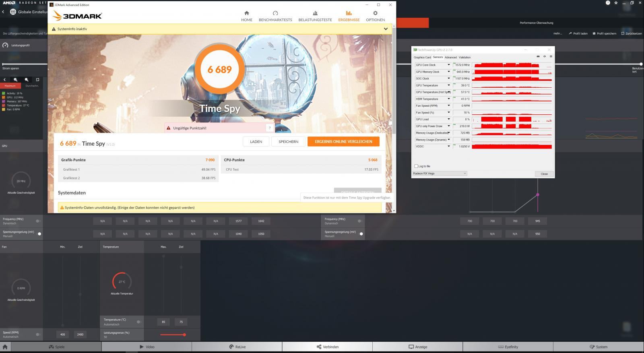This screenshot has height=353, width=644.
Task: Open VDDC sensor dropdown
Action: pyautogui.click(x=449, y=147)
